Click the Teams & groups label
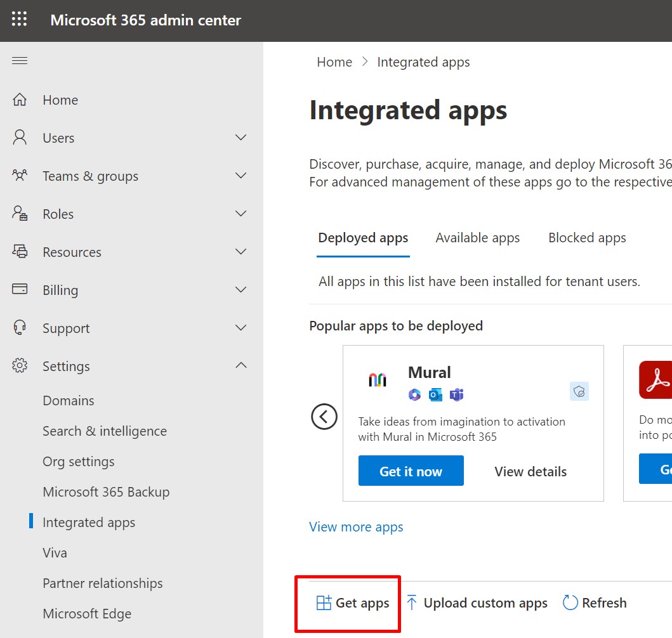Viewport: 672px width, 638px height. tap(91, 176)
